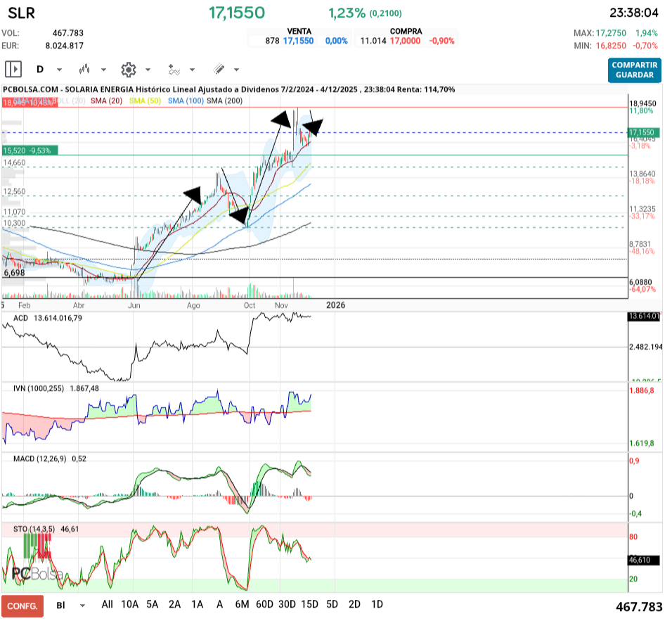Expand the D timeframe dropdown
This screenshot has width=672, height=621.
coord(59,70)
